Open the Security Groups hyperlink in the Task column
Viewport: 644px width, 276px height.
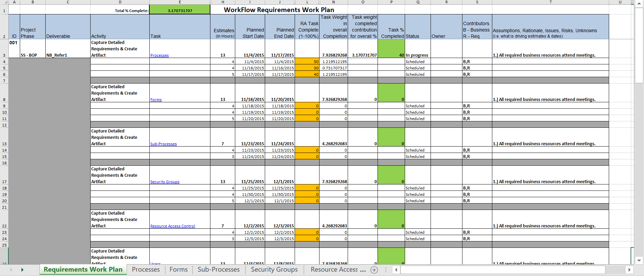[165, 182]
